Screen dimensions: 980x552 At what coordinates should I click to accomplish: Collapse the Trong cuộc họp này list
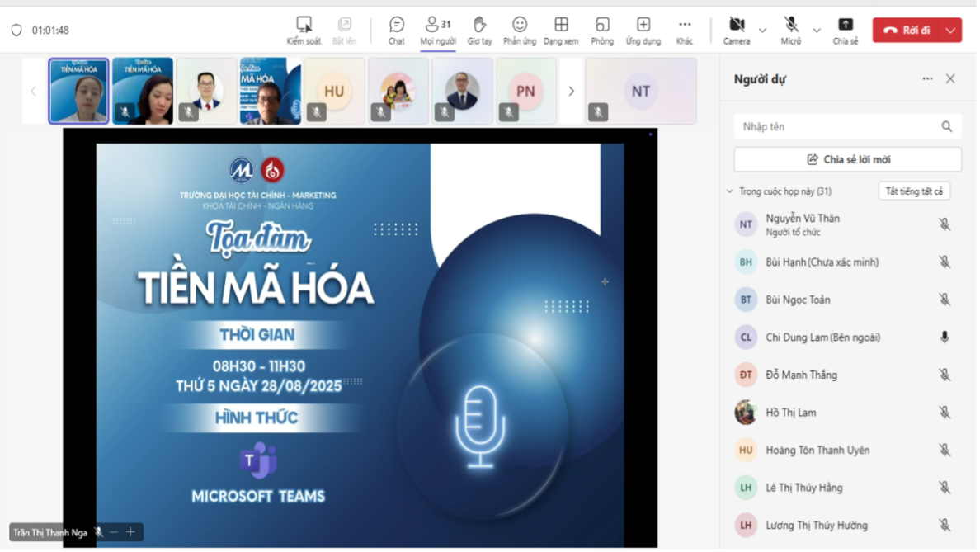[729, 191]
